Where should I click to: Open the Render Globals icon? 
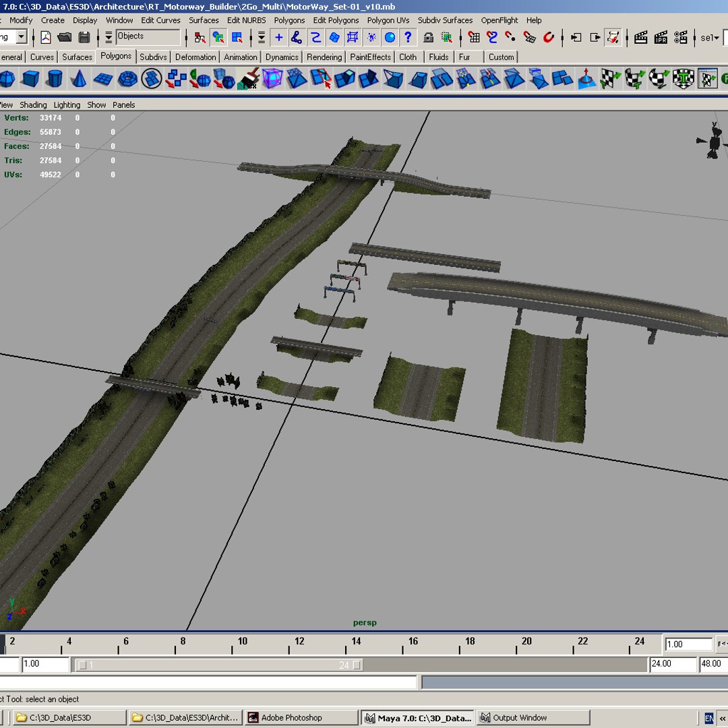coord(681,37)
